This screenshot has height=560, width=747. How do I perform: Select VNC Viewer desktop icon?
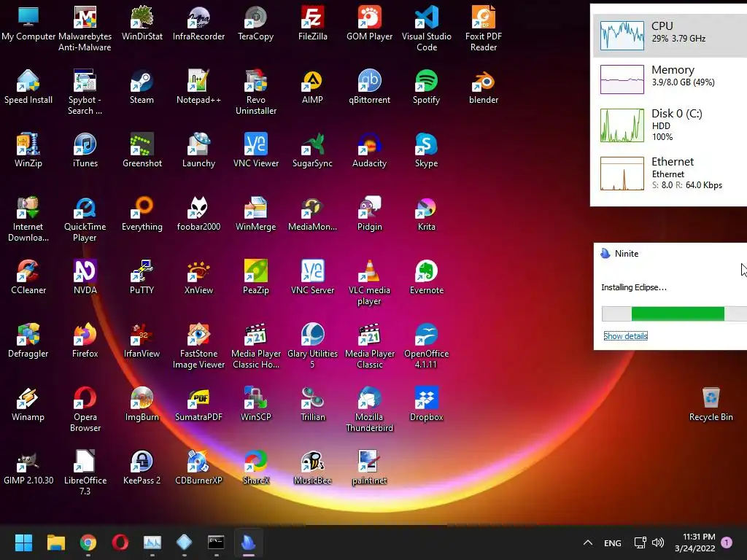coord(256,150)
